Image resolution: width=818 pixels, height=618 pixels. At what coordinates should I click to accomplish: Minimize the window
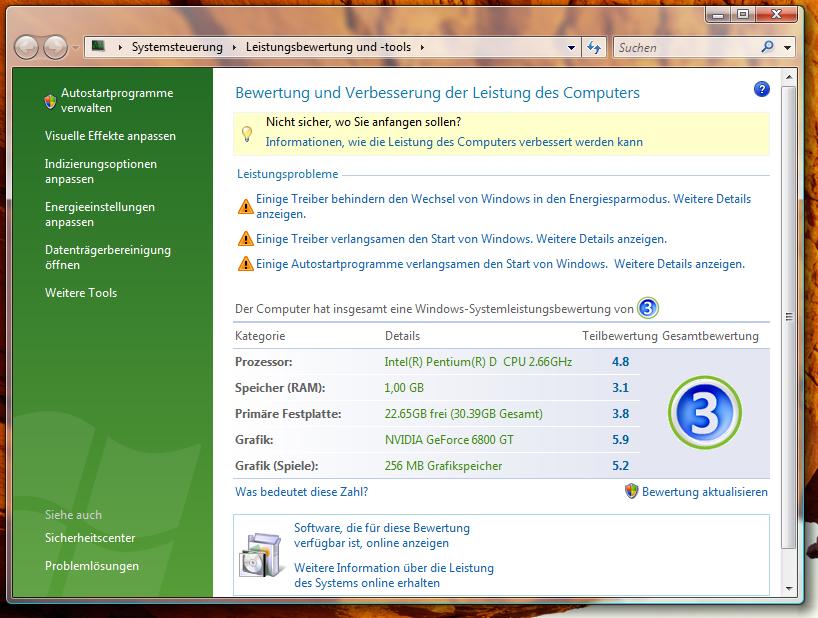(x=718, y=15)
